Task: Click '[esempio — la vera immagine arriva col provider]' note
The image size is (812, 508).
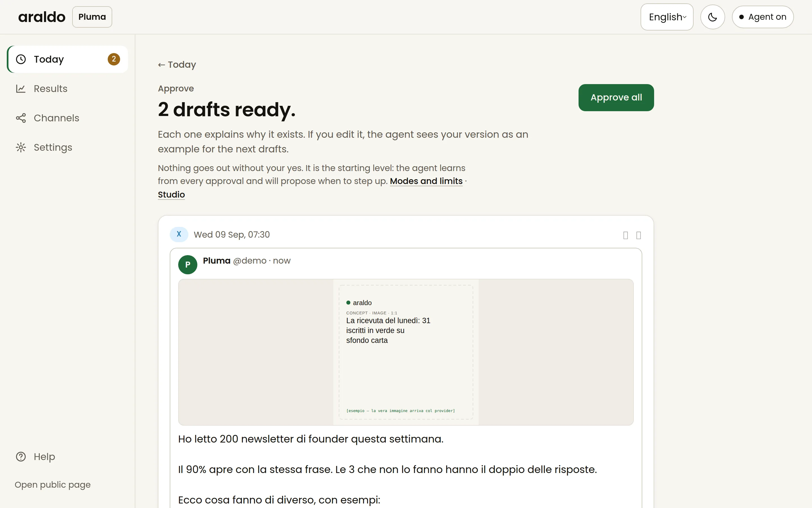Action: pyautogui.click(x=400, y=411)
